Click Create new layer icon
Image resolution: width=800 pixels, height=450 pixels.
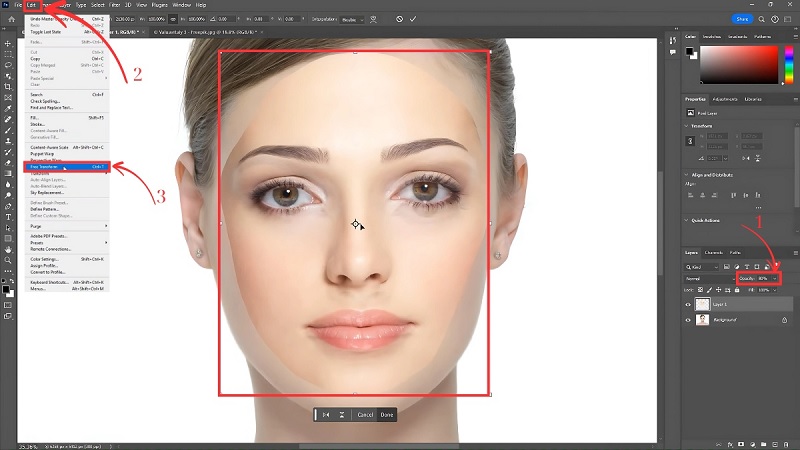pyautogui.click(x=774, y=444)
